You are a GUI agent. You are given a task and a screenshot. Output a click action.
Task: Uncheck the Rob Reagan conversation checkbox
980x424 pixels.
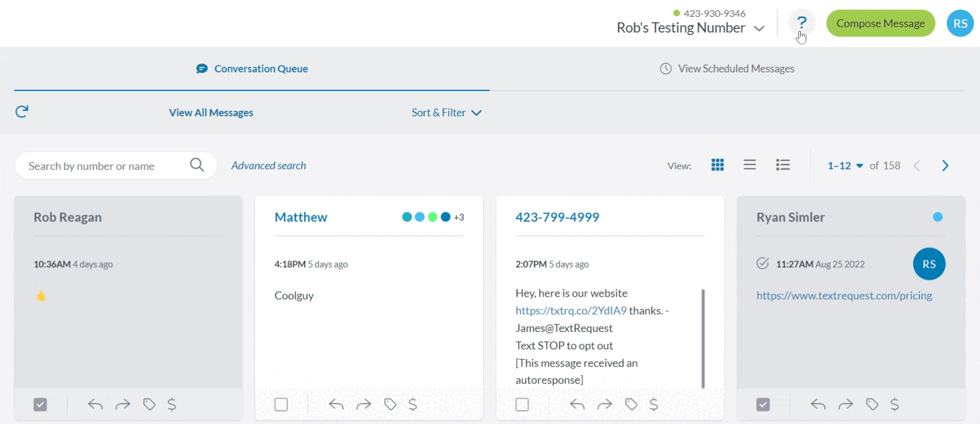40,405
